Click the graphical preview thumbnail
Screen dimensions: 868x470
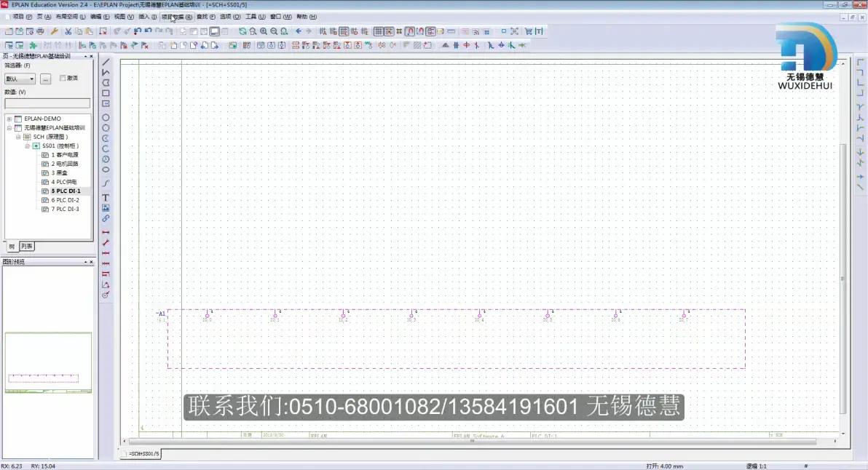[x=48, y=362]
